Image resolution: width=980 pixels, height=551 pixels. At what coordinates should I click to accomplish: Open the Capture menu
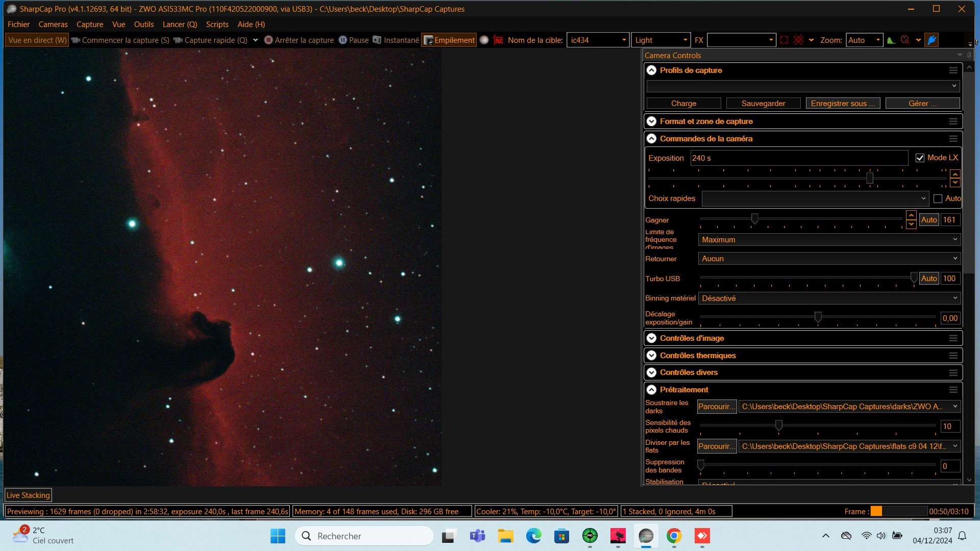coord(90,24)
